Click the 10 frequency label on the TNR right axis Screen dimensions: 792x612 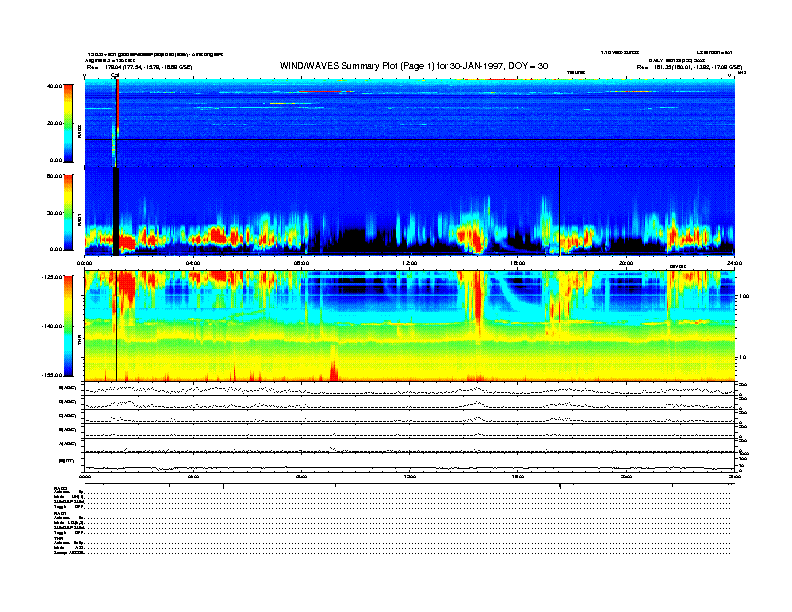[x=743, y=357]
